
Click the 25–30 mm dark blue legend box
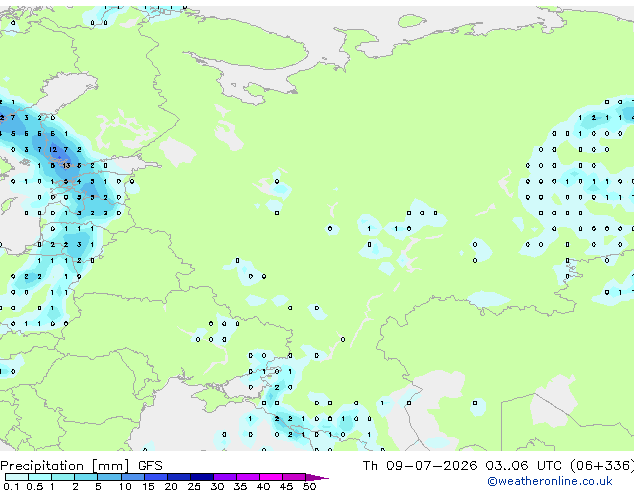tap(202, 477)
